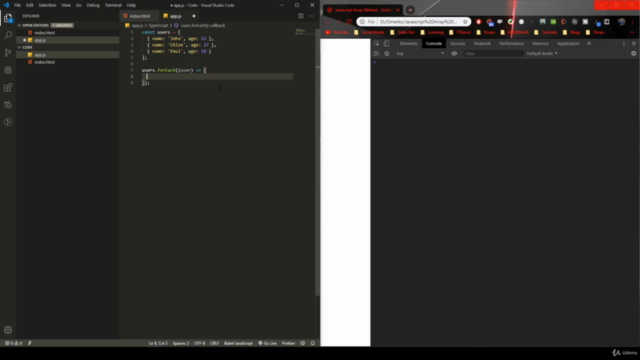Show more bookmarks chevron
The image size is (640, 360).
coord(632,32)
